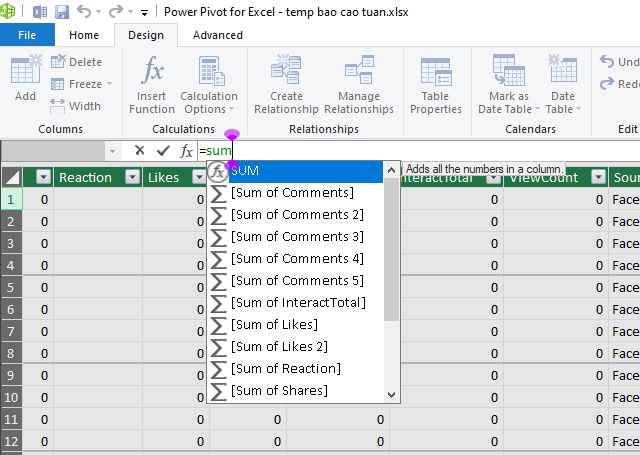Click the autocomplete list scroll down arrow
The height and width of the screenshot is (455, 640).
[391, 395]
